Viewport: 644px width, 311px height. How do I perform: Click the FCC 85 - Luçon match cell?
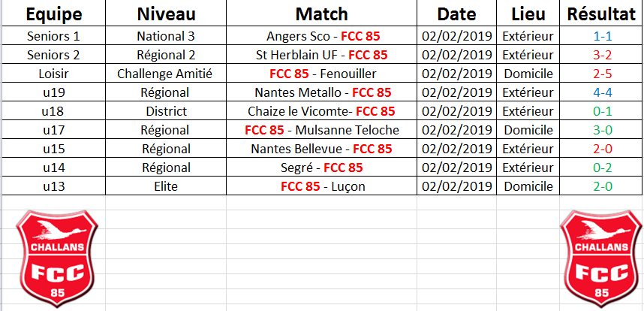click(x=321, y=186)
